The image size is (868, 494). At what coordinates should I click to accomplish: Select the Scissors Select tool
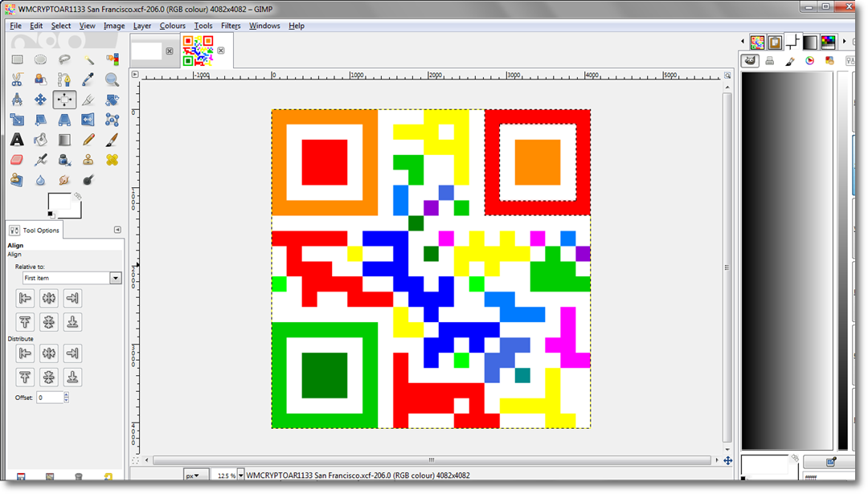(x=17, y=80)
